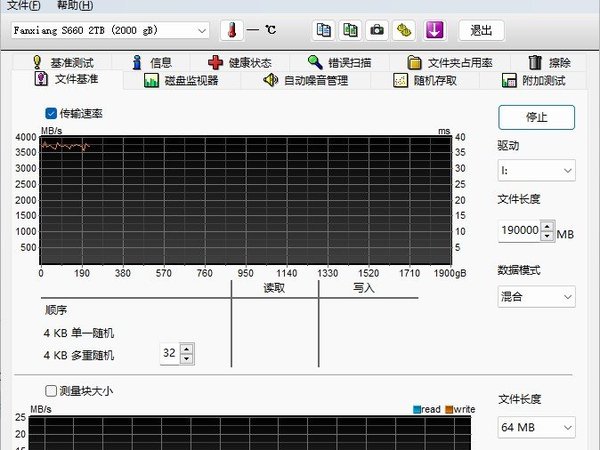Click the green chart icon on 磁盘监视器 tab
The height and width of the screenshot is (450, 600).
pyautogui.click(x=151, y=80)
